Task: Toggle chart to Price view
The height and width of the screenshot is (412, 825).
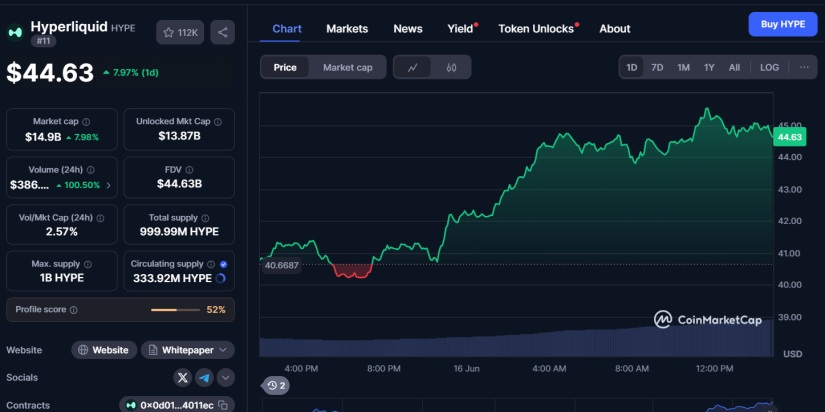Action: click(x=285, y=67)
